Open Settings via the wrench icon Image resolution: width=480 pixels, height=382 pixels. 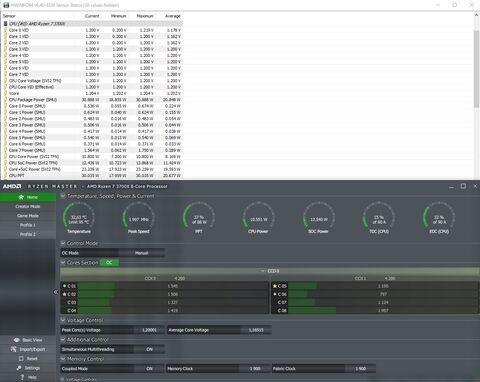click(19, 368)
